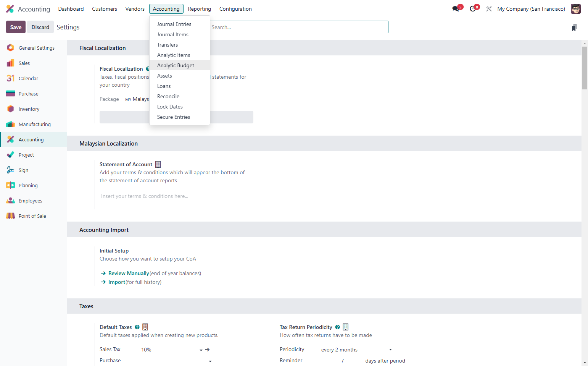This screenshot has height=366, width=588.
Task: Open Point of Sale settings in sidebar
Action: 34,216
